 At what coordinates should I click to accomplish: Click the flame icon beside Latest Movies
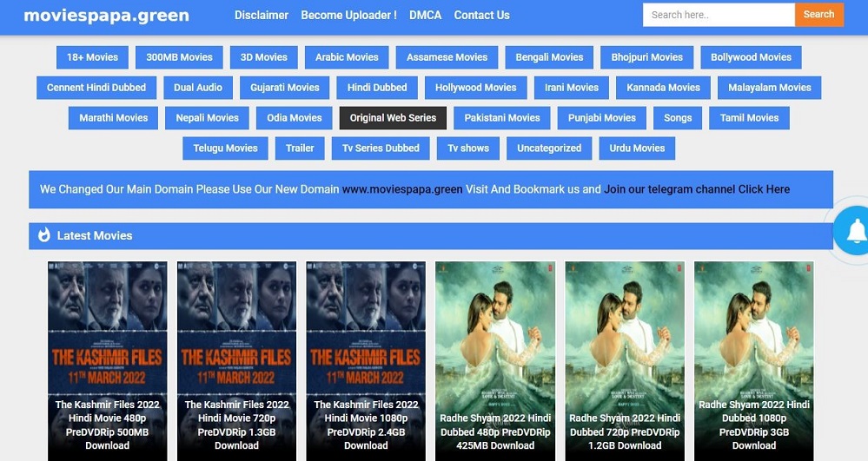click(x=43, y=235)
